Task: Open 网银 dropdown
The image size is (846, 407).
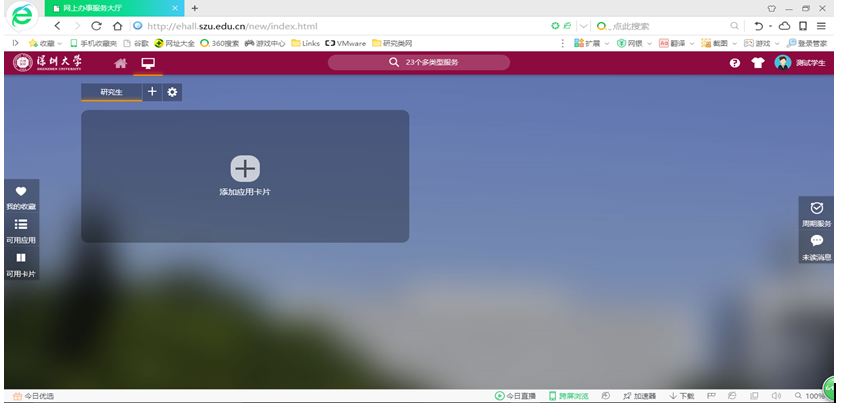Action: pyautogui.click(x=634, y=43)
